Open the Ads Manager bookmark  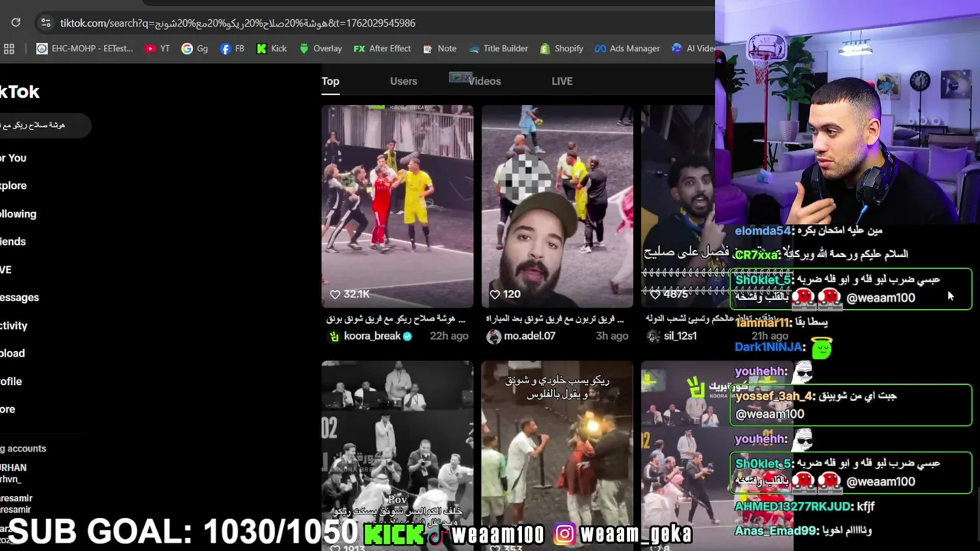tap(628, 49)
